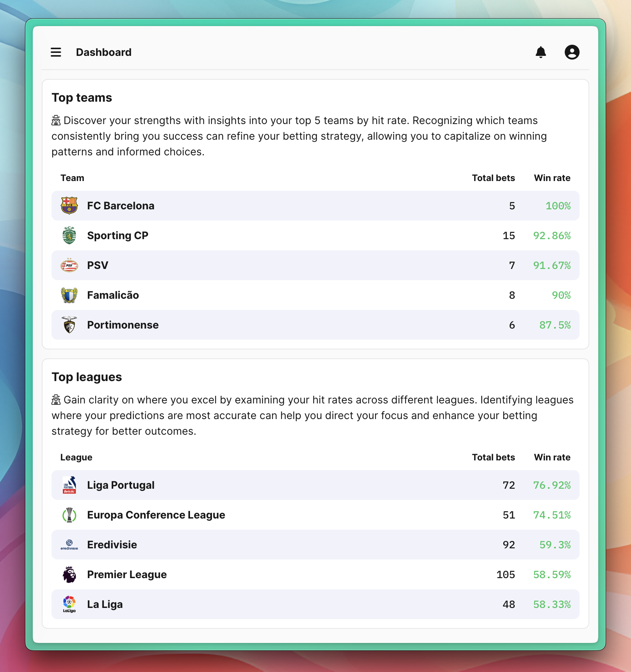Select the Dashboard title

104,52
